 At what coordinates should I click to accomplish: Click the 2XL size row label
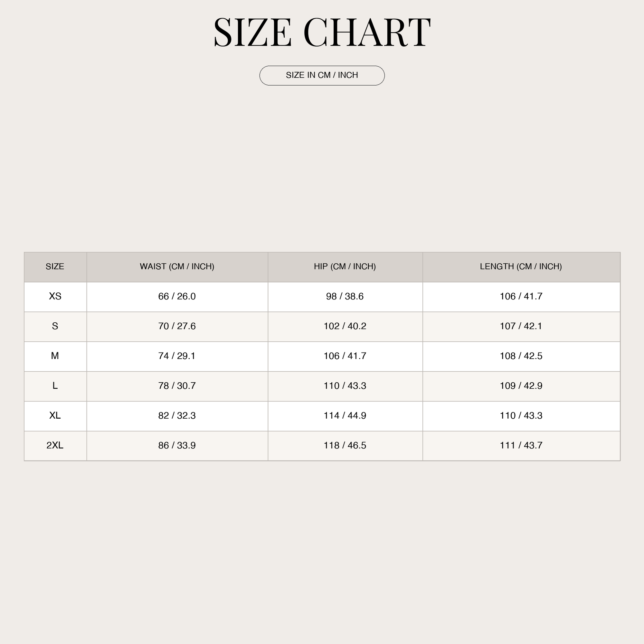tap(55, 445)
